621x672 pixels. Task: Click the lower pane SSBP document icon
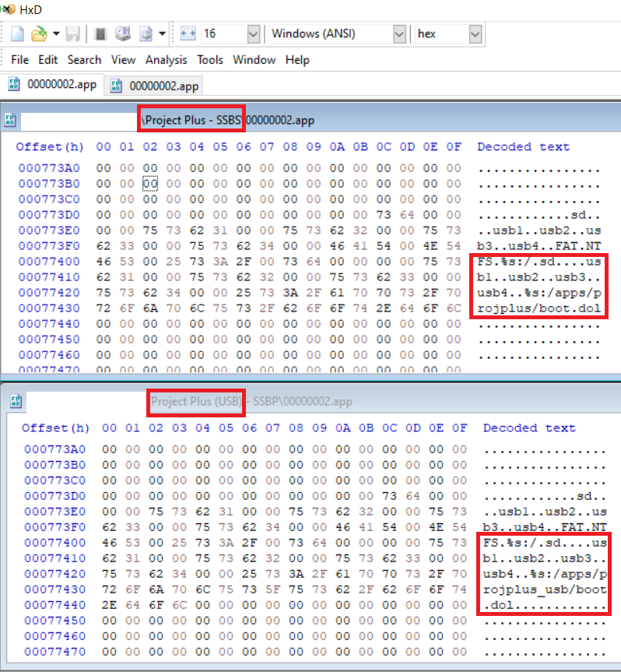click(x=16, y=401)
